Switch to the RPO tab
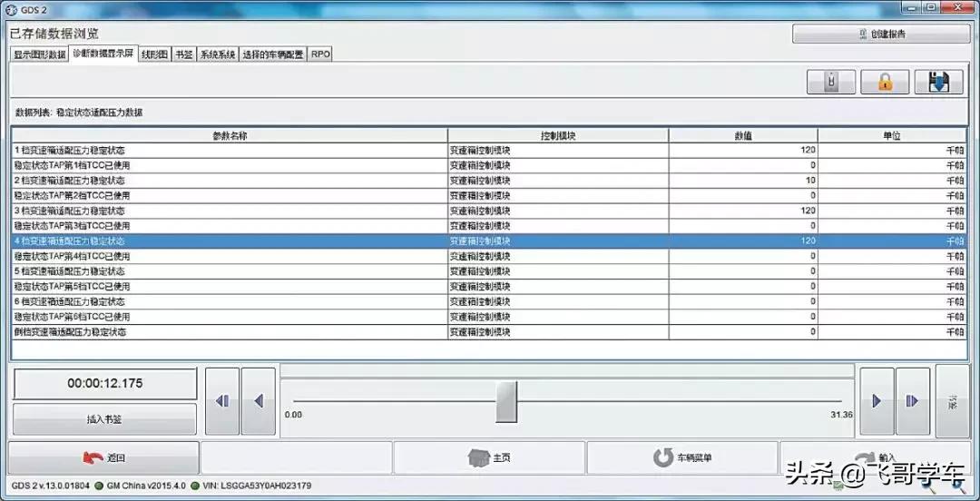This screenshot has width=980, height=501. coord(320,54)
